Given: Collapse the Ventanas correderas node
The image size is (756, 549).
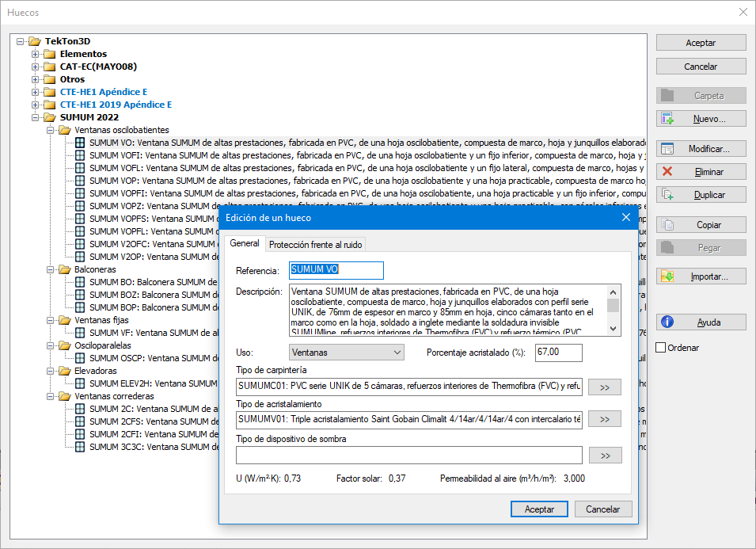Looking at the screenshot, I should pyautogui.click(x=50, y=397).
